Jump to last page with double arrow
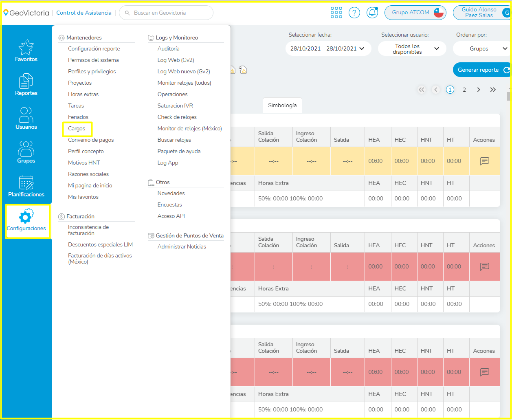The height and width of the screenshot is (420, 512). (493, 90)
